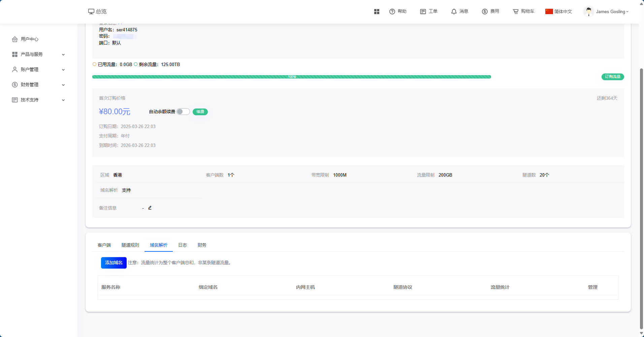
Task: Click the James Gosling avatar picture
Action: (588, 11)
